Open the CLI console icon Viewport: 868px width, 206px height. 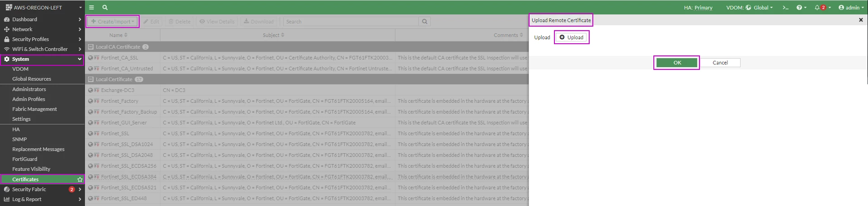pyautogui.click(x=786, y=7)
